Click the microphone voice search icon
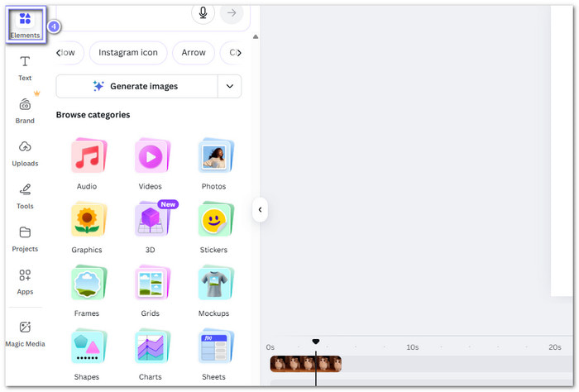Viewport: 579px width, 392px height. pyautogui.click(x=203, y=12)
